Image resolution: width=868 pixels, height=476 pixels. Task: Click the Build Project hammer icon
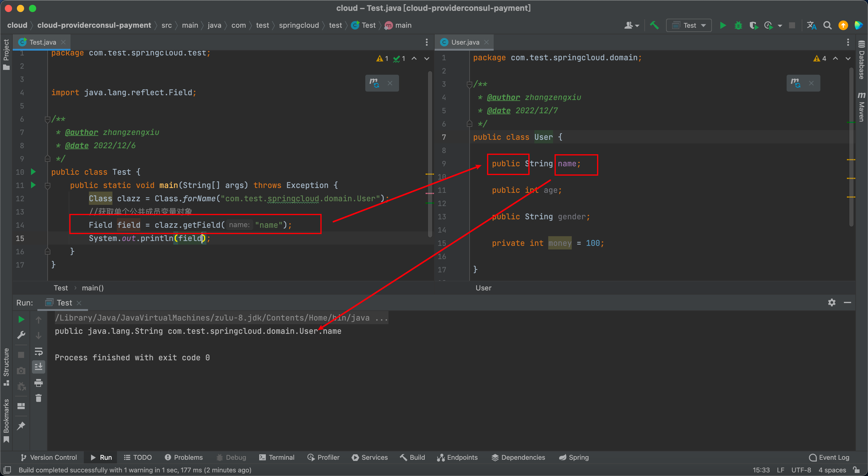[x=654, y=25]
